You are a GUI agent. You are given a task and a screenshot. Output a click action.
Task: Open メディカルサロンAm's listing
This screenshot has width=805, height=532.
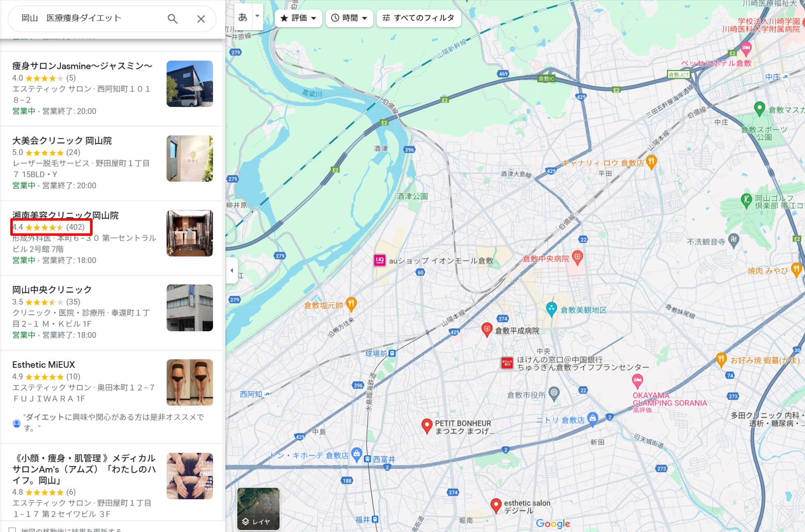pyautogui.click(x=111, y=482)
